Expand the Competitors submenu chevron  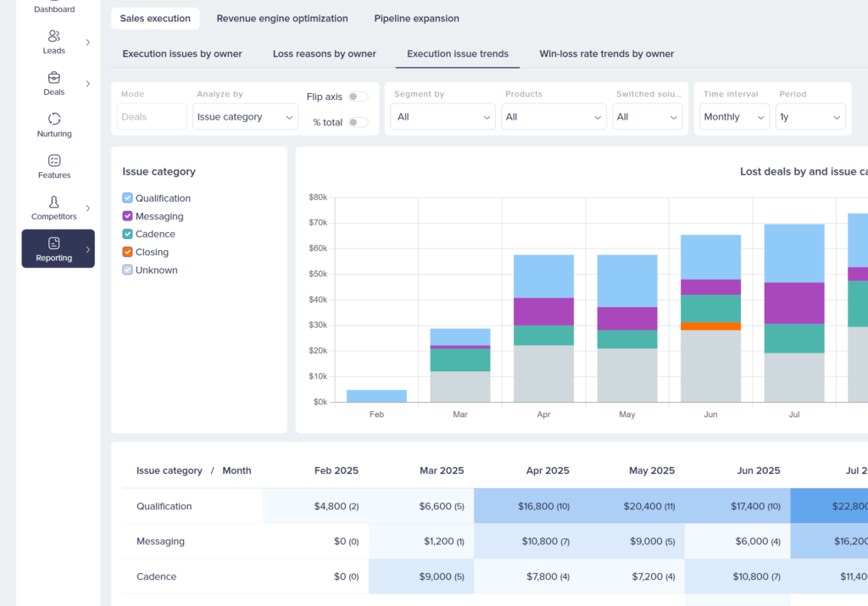point(88,208)
